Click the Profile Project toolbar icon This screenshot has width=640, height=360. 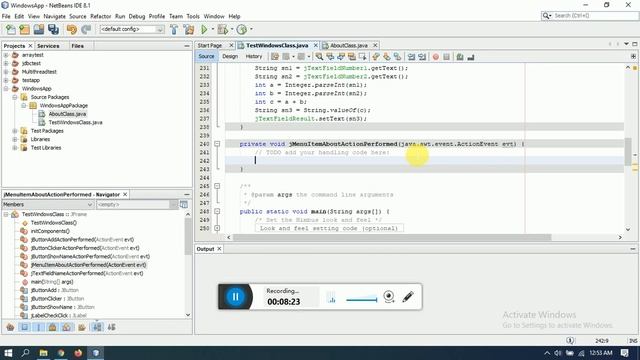[242, 29]
